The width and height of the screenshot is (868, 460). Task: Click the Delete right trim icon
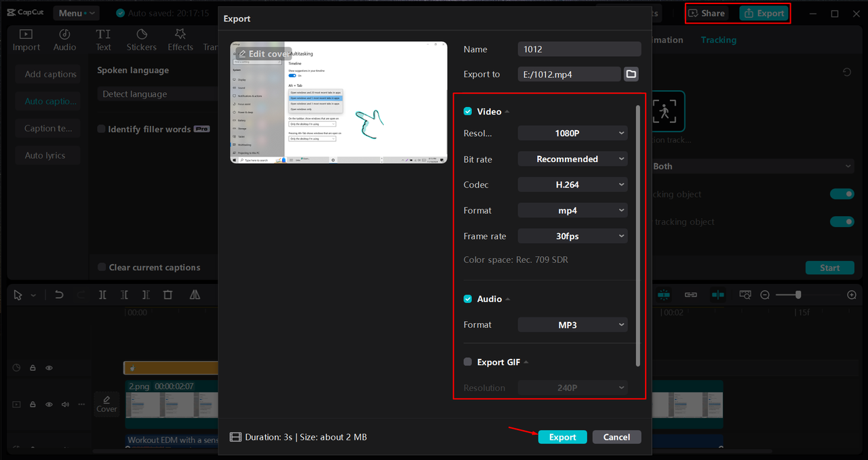(x=146, y=295)
